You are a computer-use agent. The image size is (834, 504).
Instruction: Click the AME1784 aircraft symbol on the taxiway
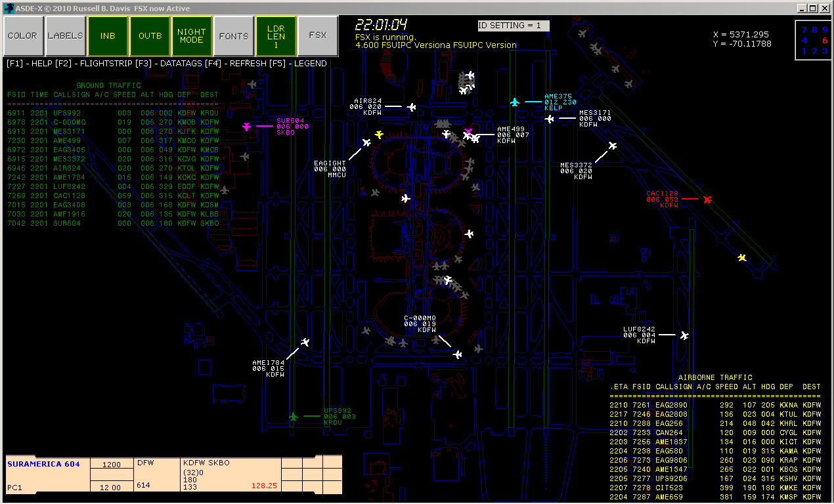(x=305, y=342)
